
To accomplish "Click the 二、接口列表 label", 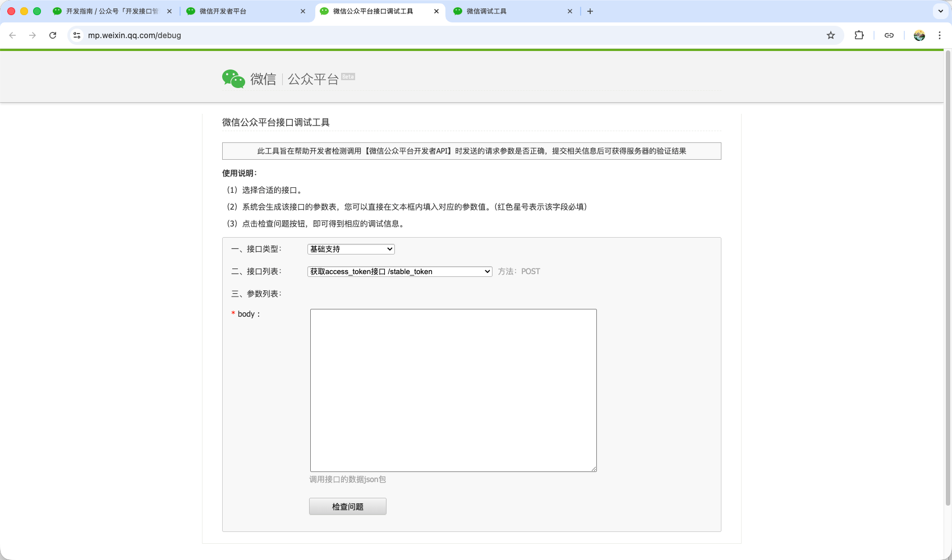I will (256, 271).
